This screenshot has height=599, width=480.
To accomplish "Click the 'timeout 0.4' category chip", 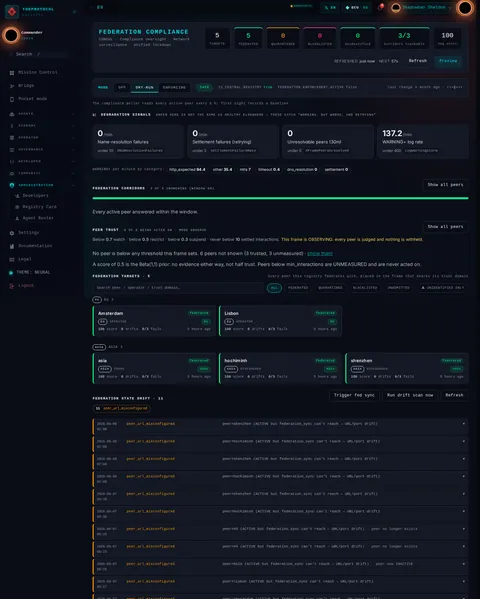I will coord(269,170).
